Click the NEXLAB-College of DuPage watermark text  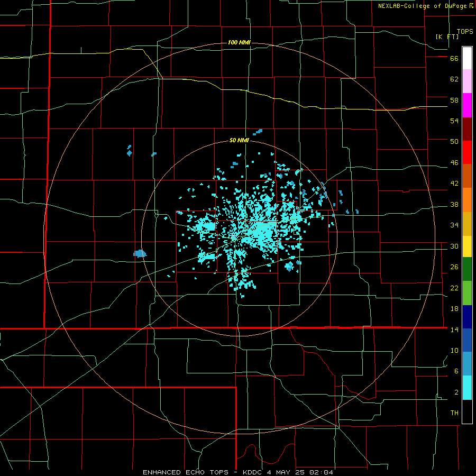pyautogui.click(x=422, y=6)
